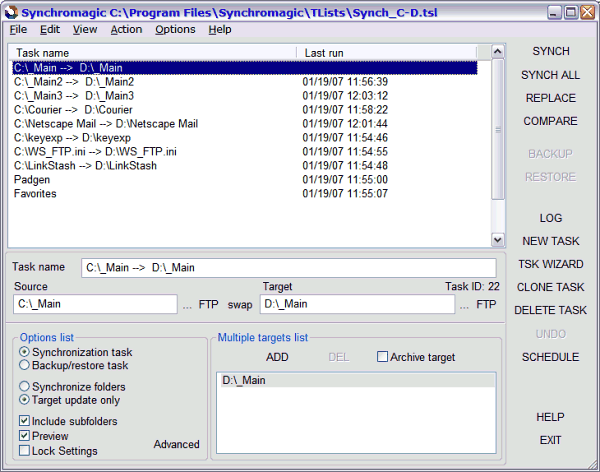Browse for target folder with ellipsis button
This screenshot has width=600, height=472.
464,305
